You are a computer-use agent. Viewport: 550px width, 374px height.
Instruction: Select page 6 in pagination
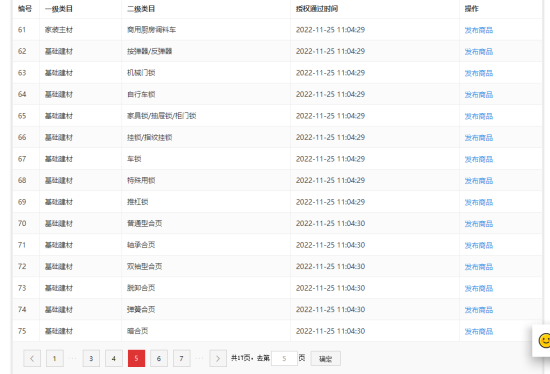pos(159,358)
